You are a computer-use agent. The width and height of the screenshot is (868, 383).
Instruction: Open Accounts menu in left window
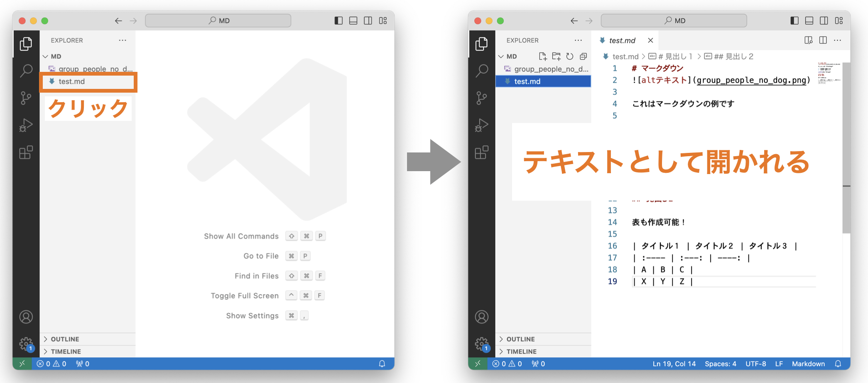click(26, 317)
